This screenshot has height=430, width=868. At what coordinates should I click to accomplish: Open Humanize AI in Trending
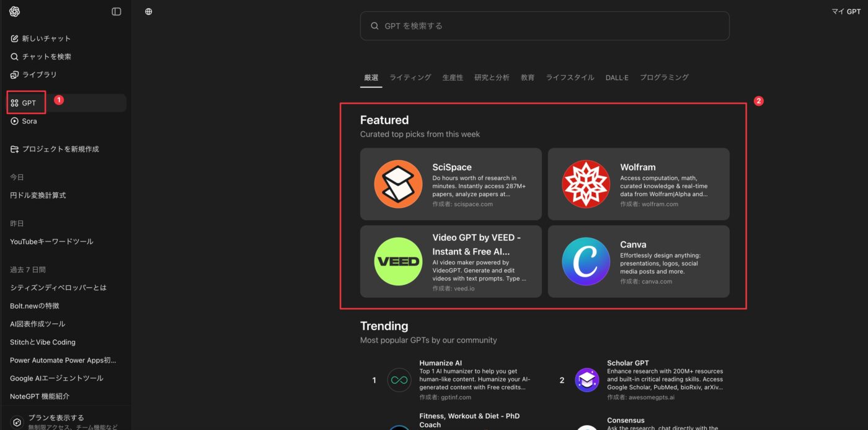click(441, 363)
